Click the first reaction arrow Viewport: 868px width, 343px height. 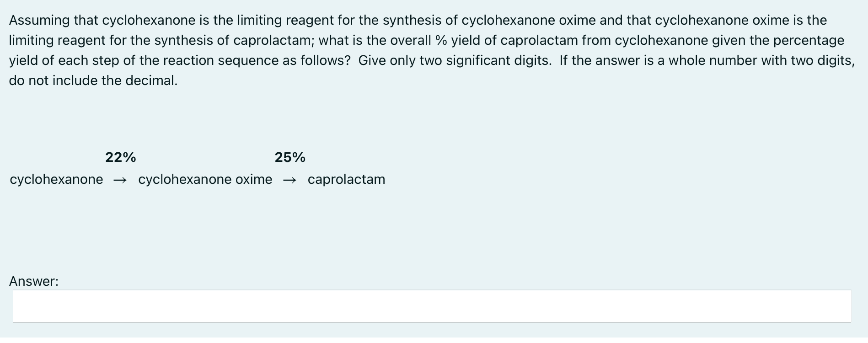coord(121,179)
